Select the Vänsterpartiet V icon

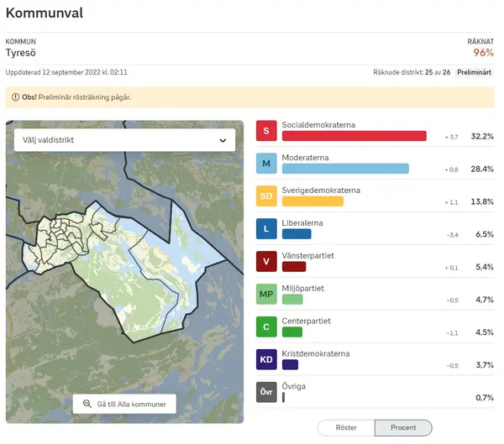[266, 262]
